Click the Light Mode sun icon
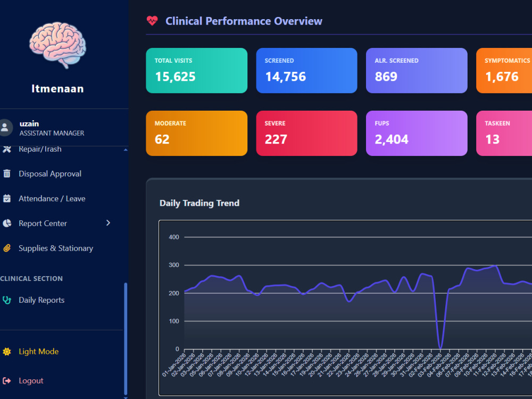The width and height of the screenshot is (532, 399). [x=7, y=352]
